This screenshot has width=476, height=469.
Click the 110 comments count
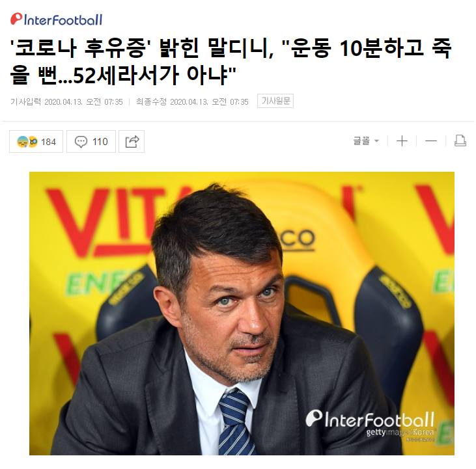100,142
